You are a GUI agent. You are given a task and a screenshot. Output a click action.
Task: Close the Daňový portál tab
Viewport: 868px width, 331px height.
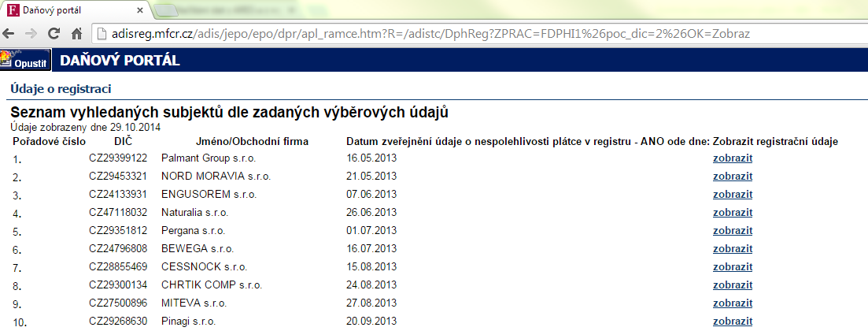[140, 10]
